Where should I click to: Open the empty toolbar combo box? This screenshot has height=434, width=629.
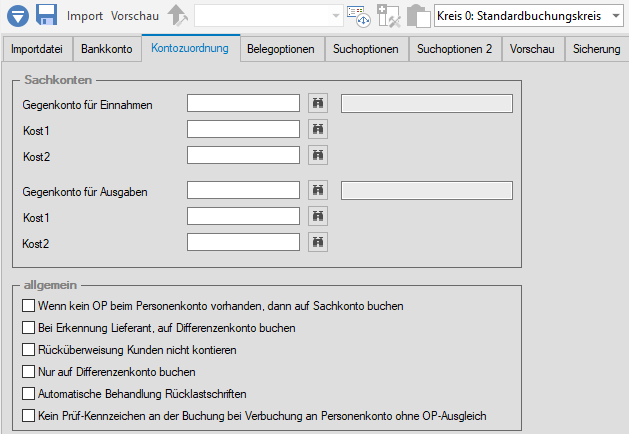[268, 16]
